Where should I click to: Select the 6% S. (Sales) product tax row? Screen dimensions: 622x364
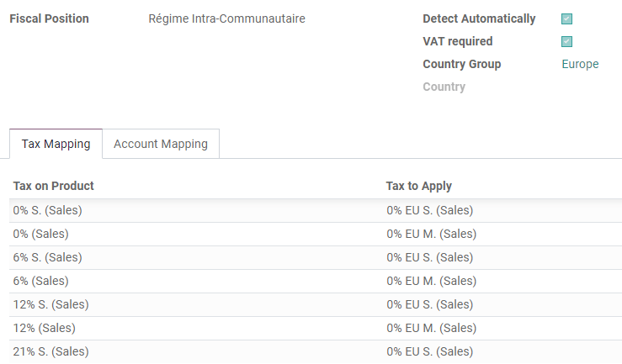[x=48, y=258]
